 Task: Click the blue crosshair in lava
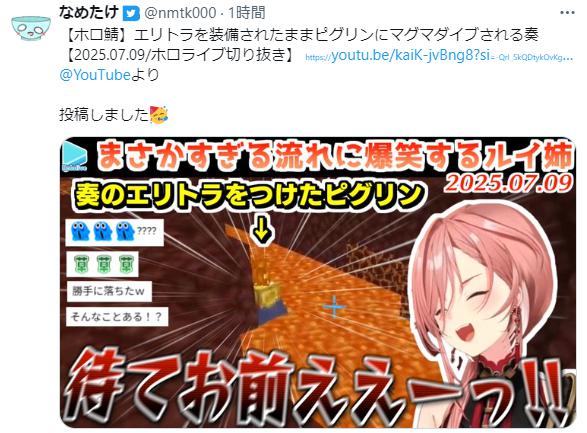[x=334, y=307]
